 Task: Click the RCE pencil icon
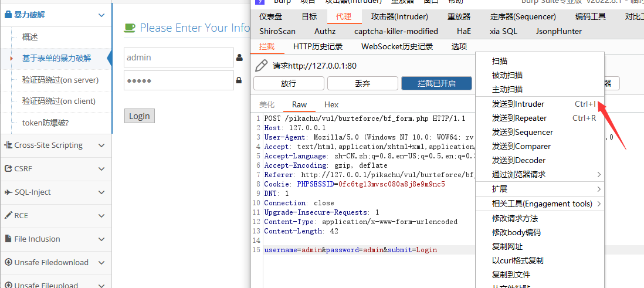click(8, 215)
